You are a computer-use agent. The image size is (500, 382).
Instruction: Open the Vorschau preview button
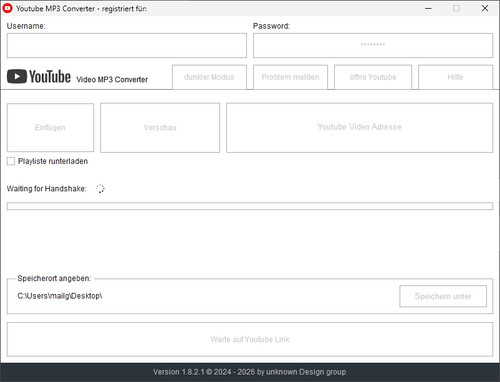click(160, 128)
